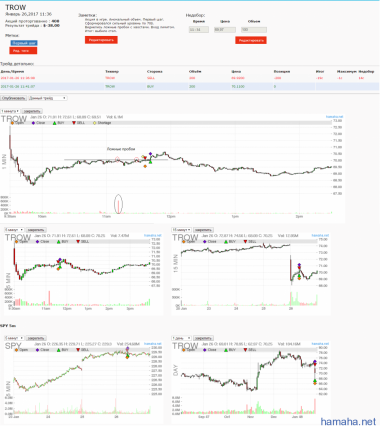Image resolution: width=380 pixels, height=426 pixels.
Task: Click the yellow Shortage circle in the 1-minute chart legend
Action: pyautogui.click(x=95, y=123)
